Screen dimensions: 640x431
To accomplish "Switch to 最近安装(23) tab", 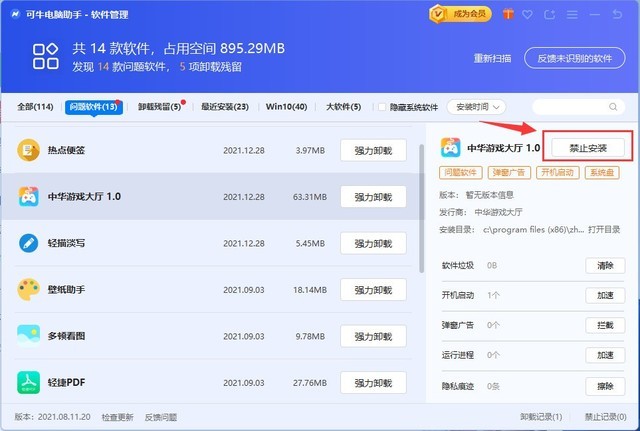I will pyautogui.click(x=225, y=107).
